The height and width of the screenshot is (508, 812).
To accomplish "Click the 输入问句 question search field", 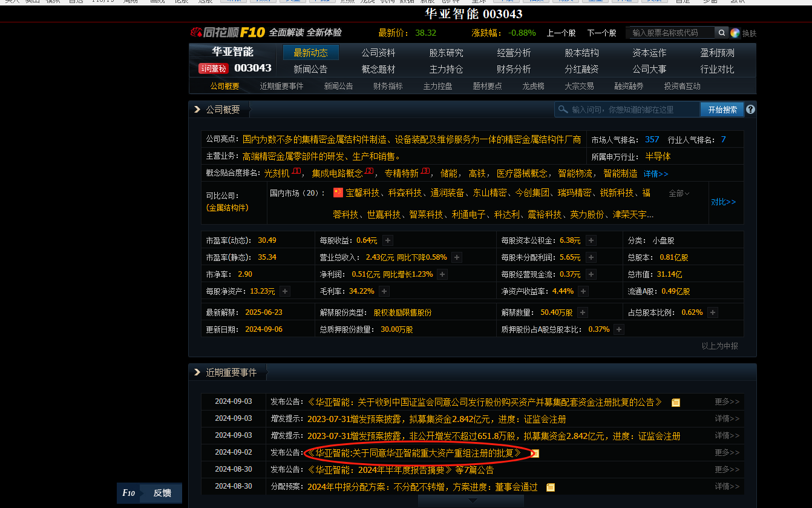I will [627, 110].
